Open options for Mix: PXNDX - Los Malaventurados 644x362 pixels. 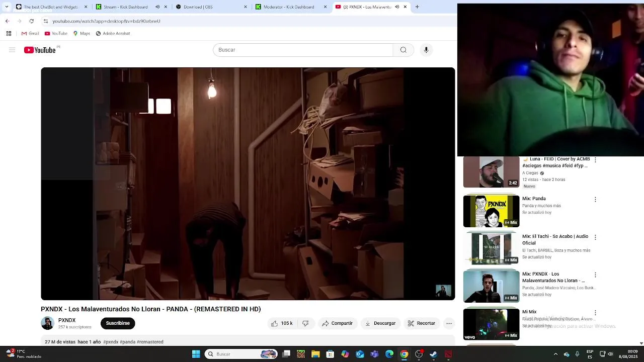(595, 275)
